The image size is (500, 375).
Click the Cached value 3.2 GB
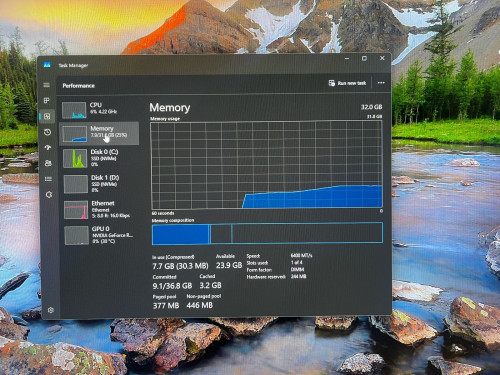point(210,285)
